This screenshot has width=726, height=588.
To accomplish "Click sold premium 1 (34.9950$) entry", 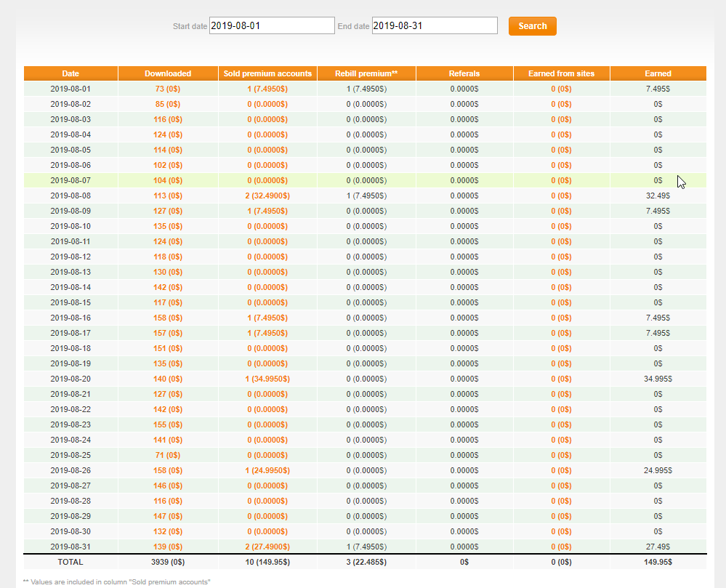I will tap(267, 379).
